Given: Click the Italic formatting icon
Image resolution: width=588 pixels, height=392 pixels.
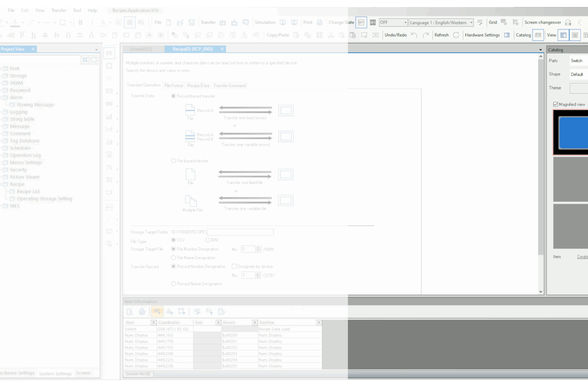Looking at the screenshot, I should 92,23.
